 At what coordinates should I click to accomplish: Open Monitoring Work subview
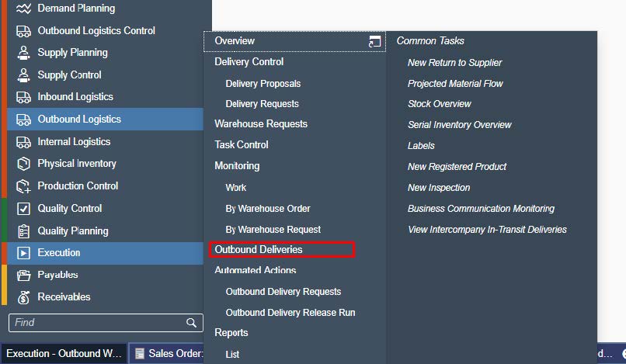(236, 188)
